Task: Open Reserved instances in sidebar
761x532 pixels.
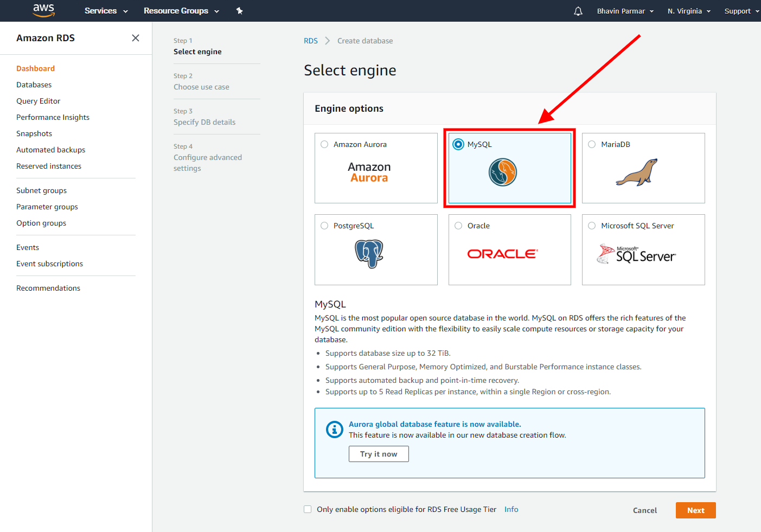Action: pos(49,166)
